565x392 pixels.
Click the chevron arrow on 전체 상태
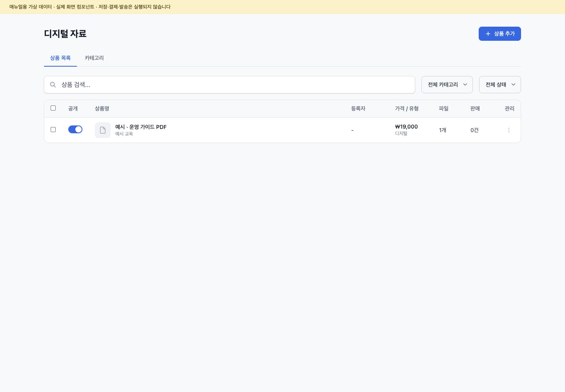pos(513,85)
